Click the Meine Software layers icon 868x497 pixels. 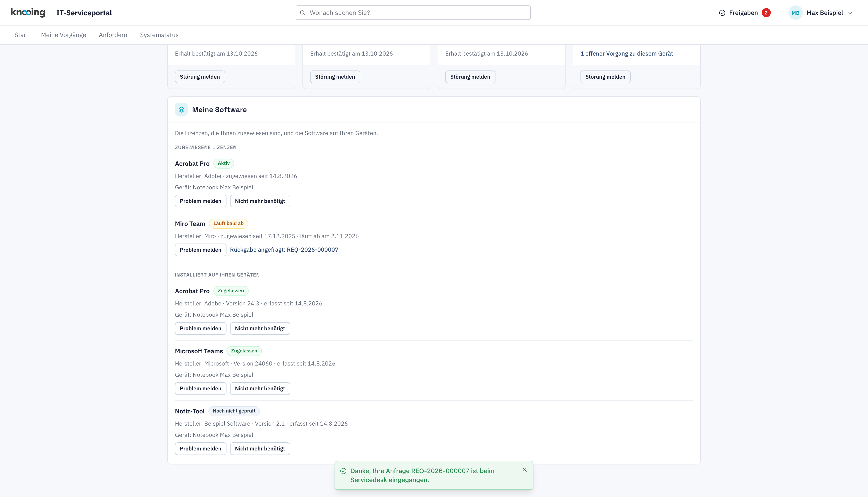point(181,110)
